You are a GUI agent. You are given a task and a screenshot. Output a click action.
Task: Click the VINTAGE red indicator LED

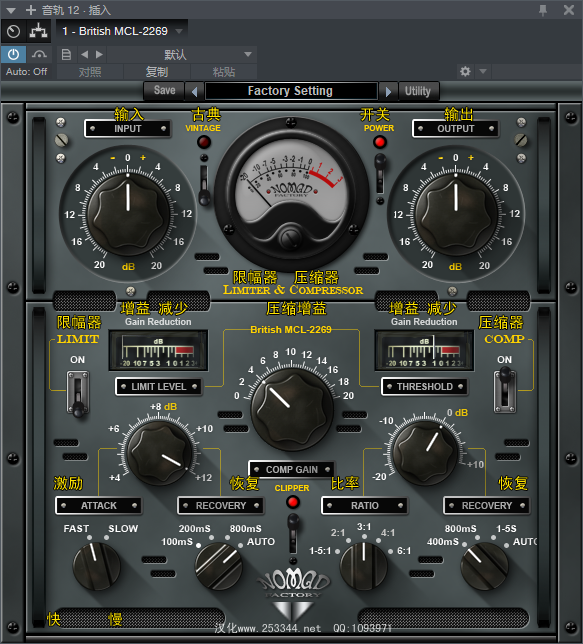point(204,142)
